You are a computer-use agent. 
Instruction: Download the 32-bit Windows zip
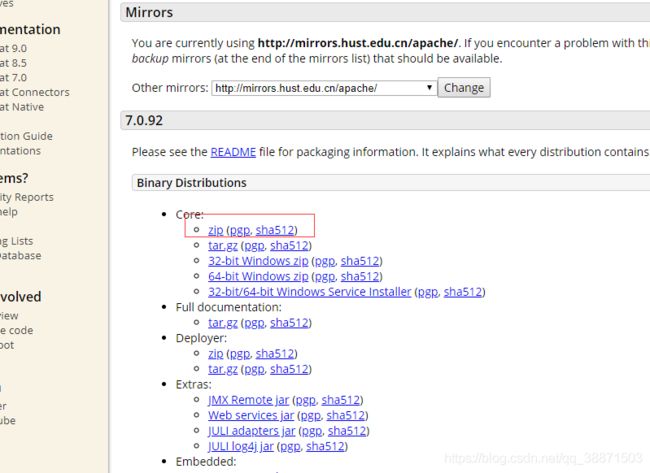coord(258,261)
